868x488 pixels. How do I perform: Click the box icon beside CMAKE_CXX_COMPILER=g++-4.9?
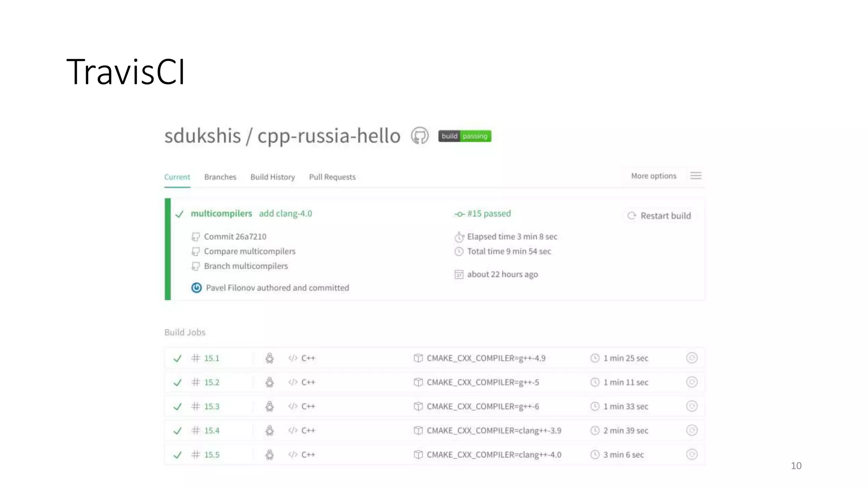tap(418, 358)
